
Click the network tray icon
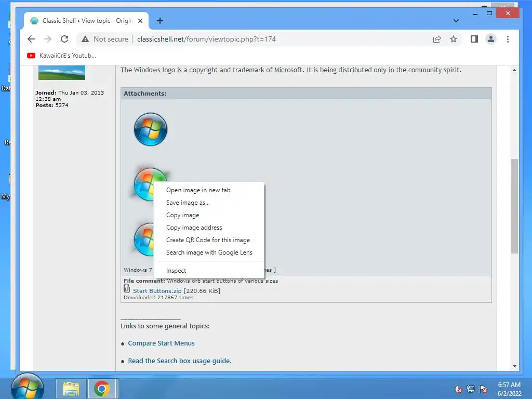(x=471, y=389)
